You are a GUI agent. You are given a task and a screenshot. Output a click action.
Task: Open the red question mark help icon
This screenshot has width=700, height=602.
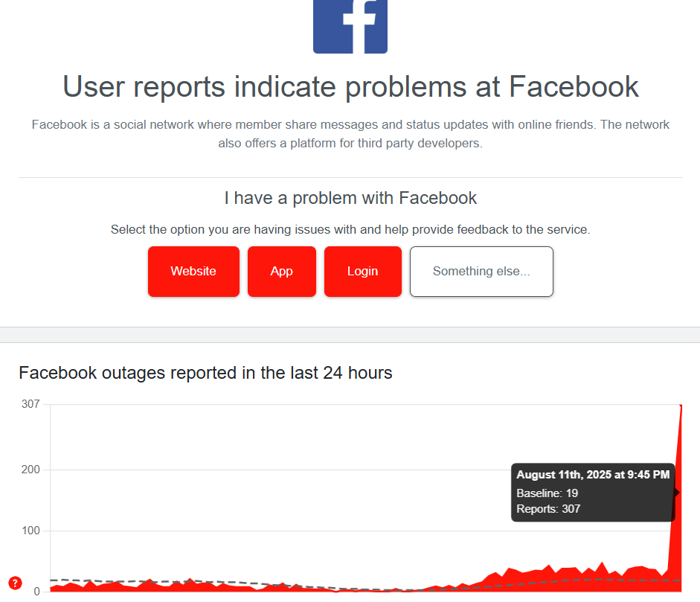click(x=15, y=583)
